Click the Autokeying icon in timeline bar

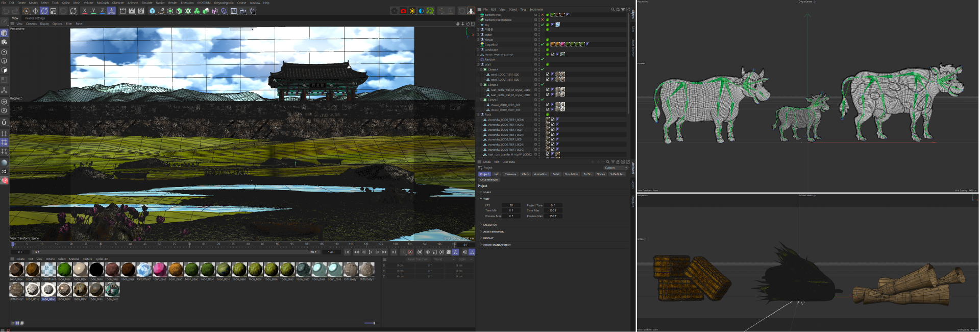[410, 252]
